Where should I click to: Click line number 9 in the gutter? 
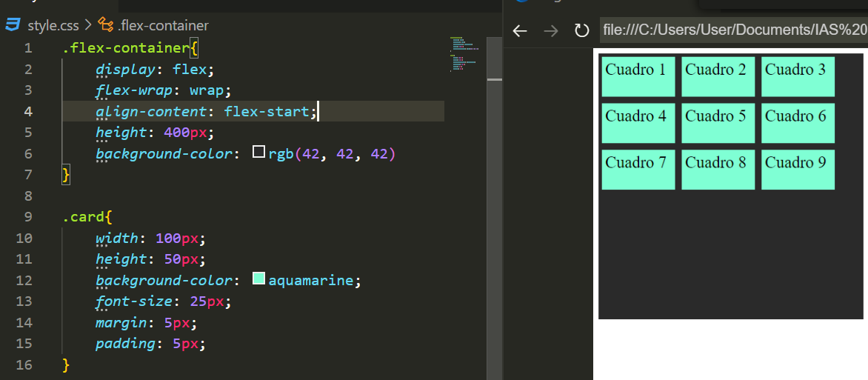28,217
